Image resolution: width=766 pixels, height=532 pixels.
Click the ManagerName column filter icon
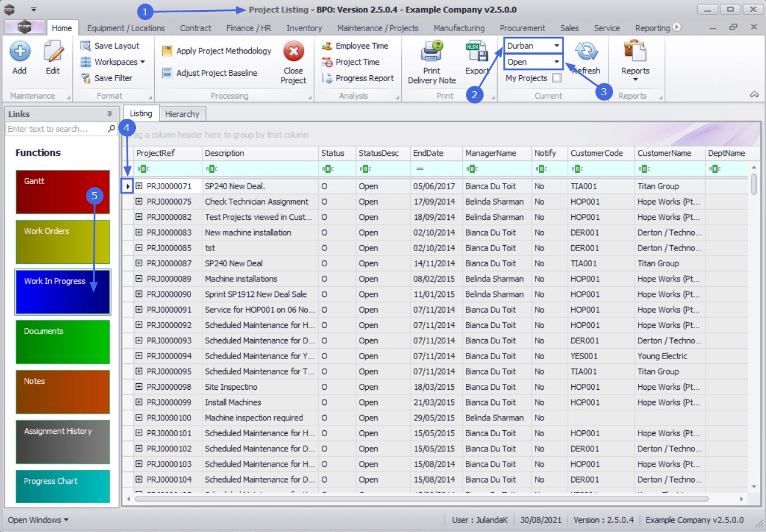[472, 169]
